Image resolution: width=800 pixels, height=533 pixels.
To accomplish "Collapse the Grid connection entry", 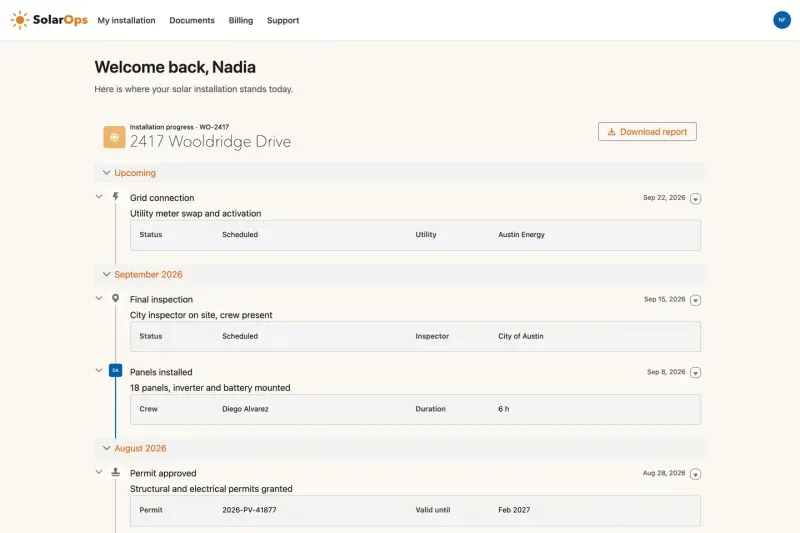I will 99,196.
